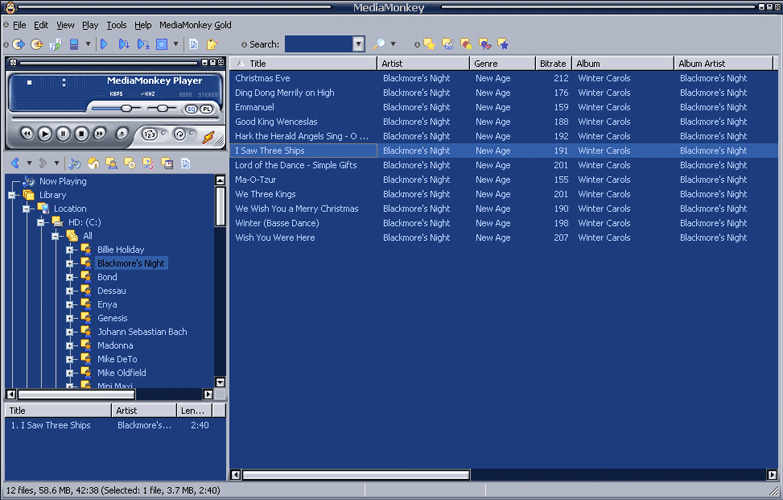
Task: Click the calendar year folder icon in the navigation bar
Action: coord(167,163)
